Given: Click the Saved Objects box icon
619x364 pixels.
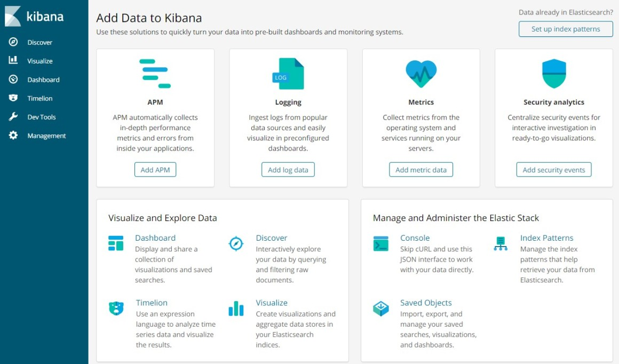Looking at the screenshot, I should 381,308.
